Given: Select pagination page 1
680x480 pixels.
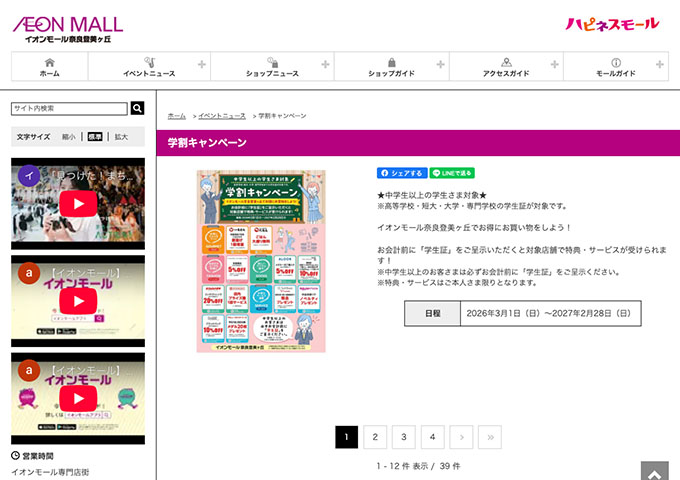Looking at the screenshot, I should 347,437.
